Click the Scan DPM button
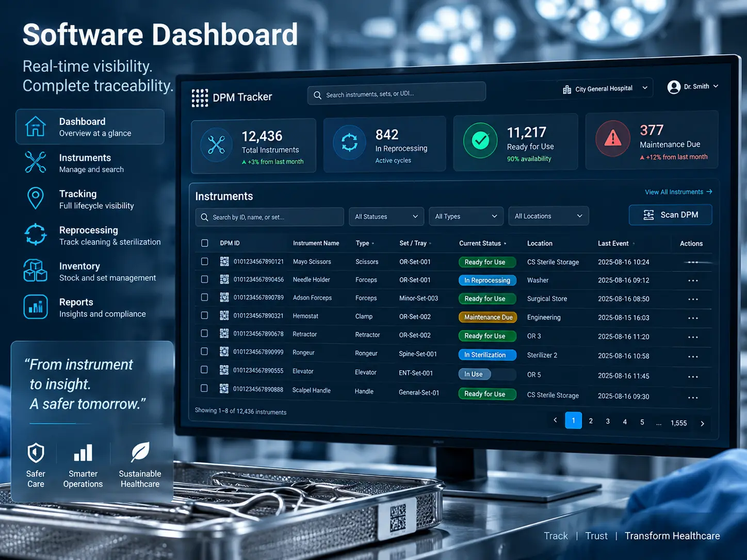Viewport: 747px width, 560px height. 671,215
